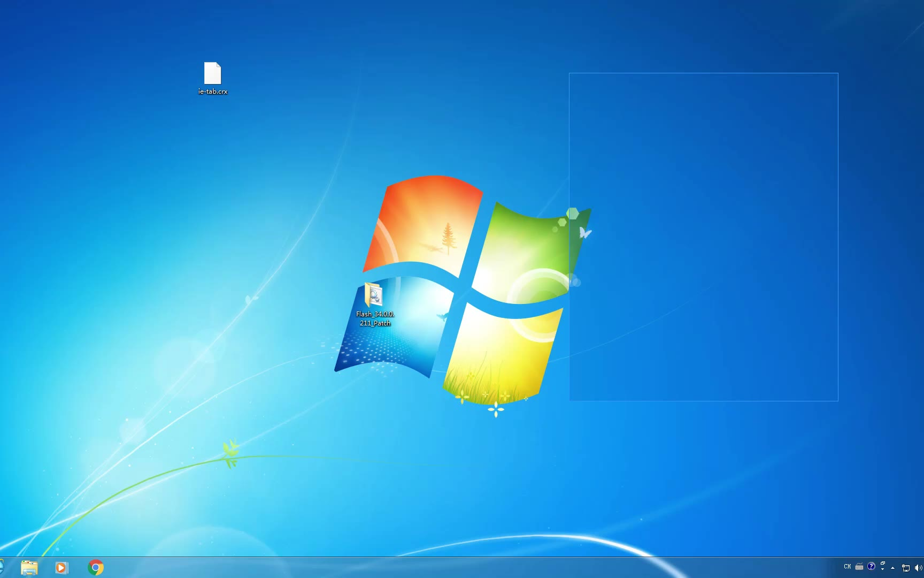
Task: Open language bar help question mark
Action: (871, 566)
